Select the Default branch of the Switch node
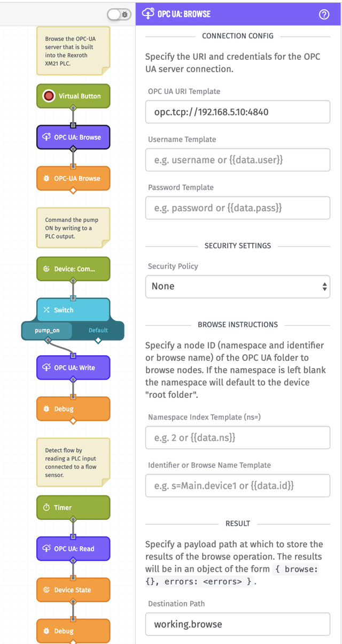The height and width of the screenshot is (644, 342). (x=97, y=331)
